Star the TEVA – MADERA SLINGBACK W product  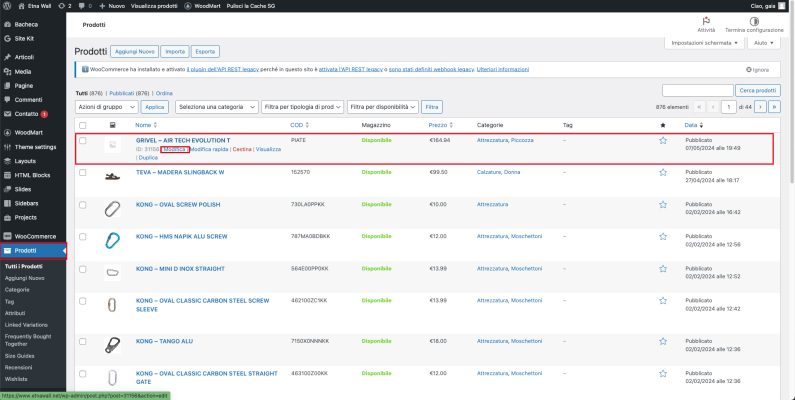[x=663, y=172]
